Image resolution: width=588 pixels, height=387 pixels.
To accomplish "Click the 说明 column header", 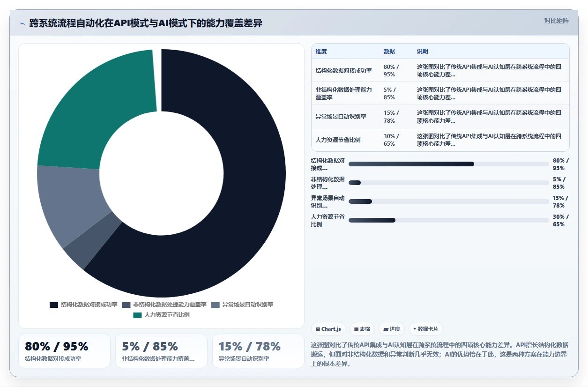I will 423,52.
